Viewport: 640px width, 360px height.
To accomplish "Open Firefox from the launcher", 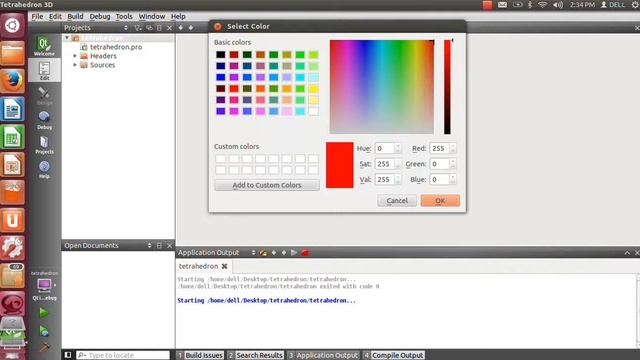I will coord(12,81).
